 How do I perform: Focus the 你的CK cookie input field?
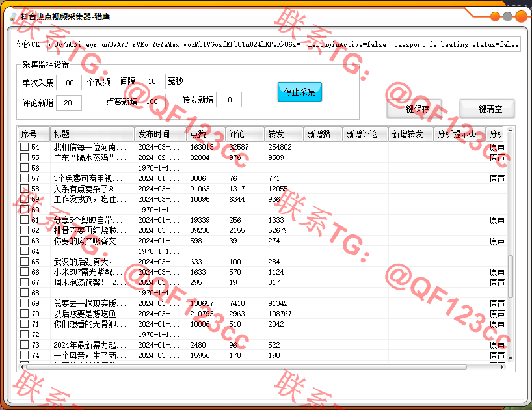point(284,44)
